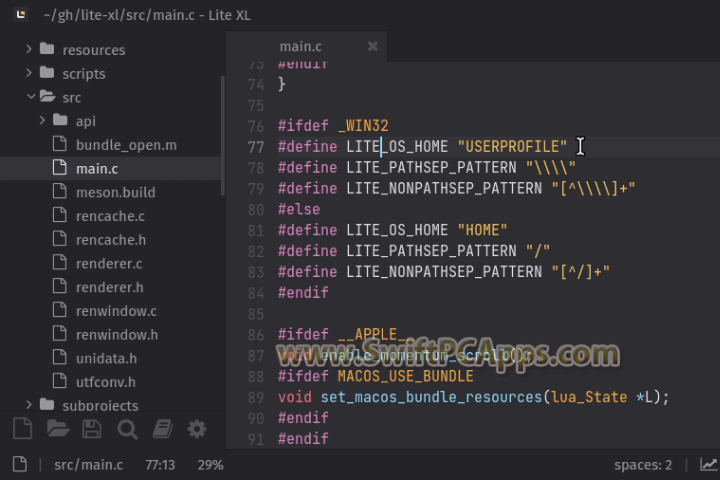Open utfconv.h from the tree
The width and height of the screenshot is (720, 480).
(x=106, y=383)
